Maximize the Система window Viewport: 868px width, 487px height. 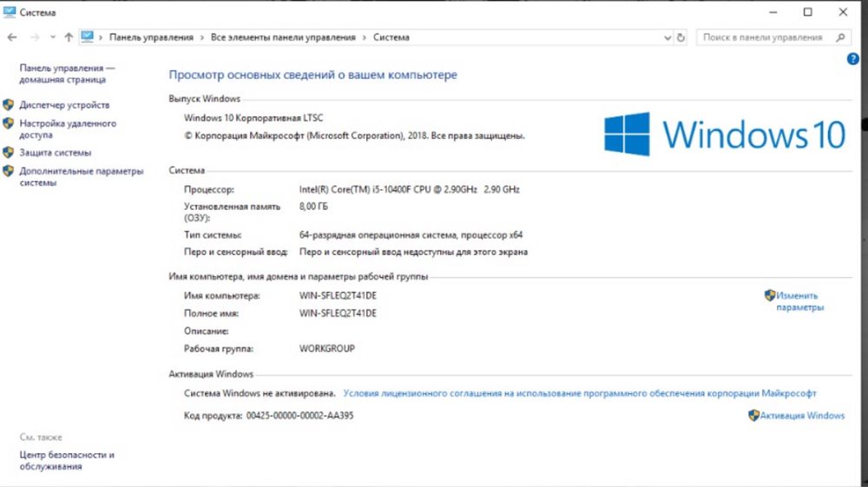point(807,11)
